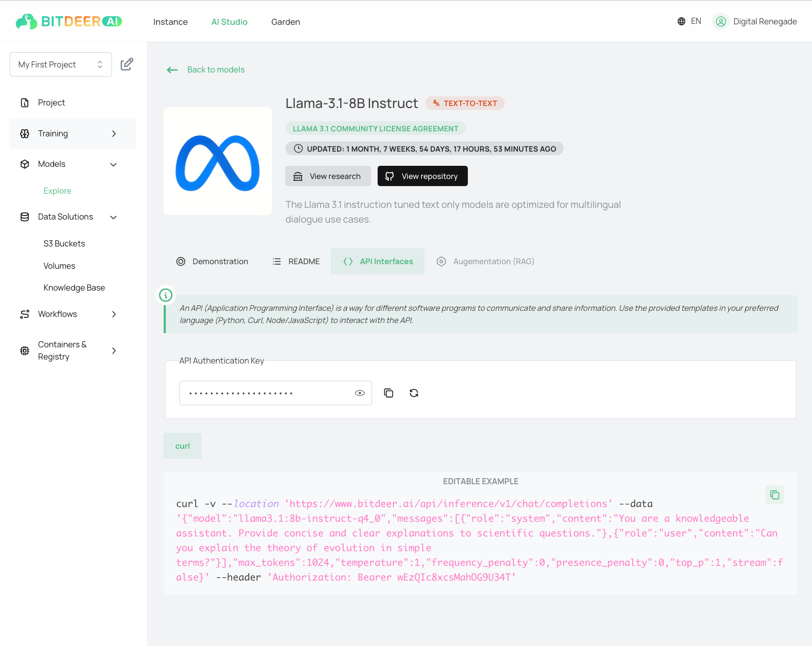Select EN language option
Image resolution: width=812 pixels, height=646 pixels.
(x=696, y=21)
